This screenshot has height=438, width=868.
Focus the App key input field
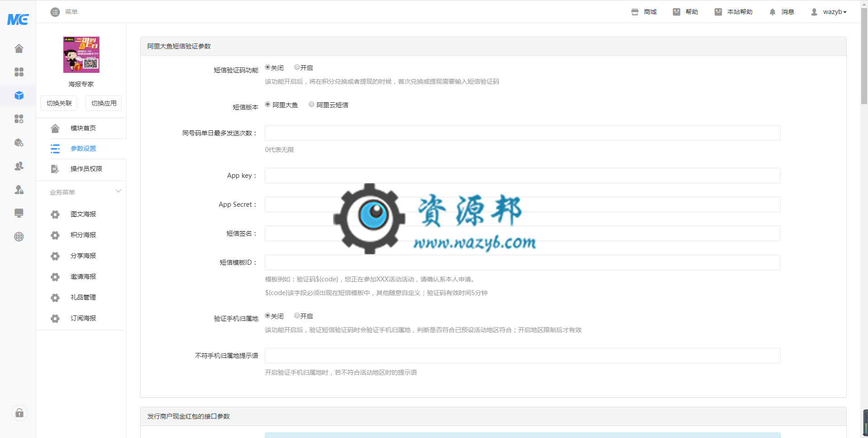tap(523, 176)
